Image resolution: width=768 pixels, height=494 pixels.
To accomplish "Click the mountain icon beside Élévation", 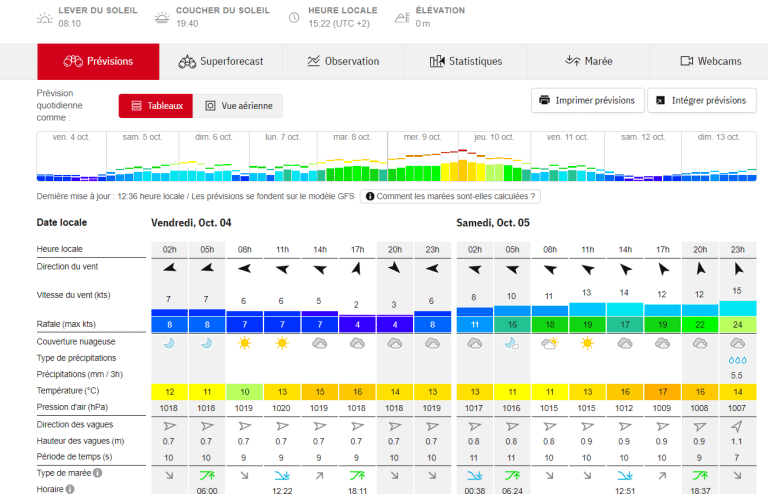I will click(x=402, y=17).
